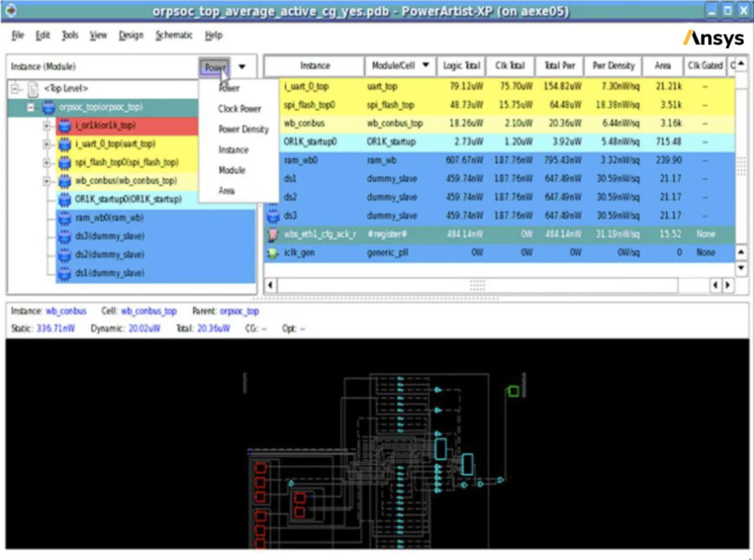754x560 pixels.
Task: Click the orpsoc_top module chip icon
Action: pos(49,107)
